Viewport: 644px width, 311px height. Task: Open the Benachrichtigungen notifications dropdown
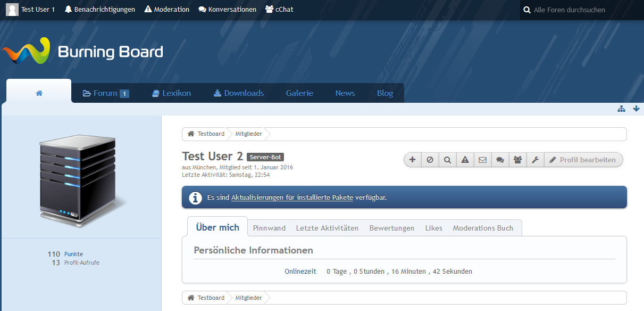[100, 10]
